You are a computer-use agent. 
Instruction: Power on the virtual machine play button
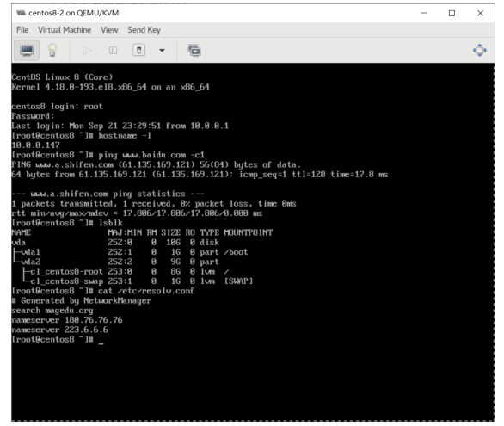(x=87, y=51)
